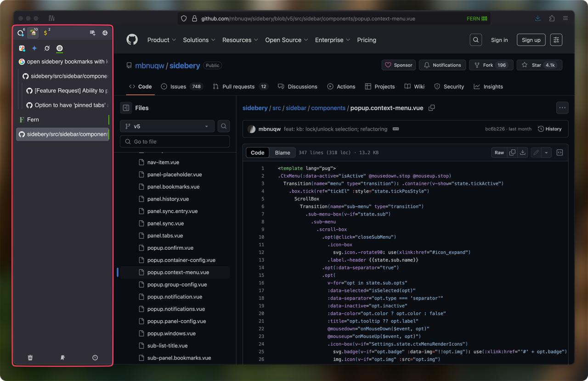Open the history clock panel in Sidebery
Screen dimensions: 588x381
95,358
